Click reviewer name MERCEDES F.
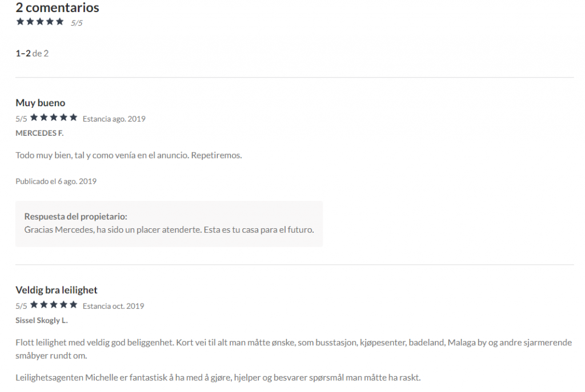This screenshot has height=392, width=585. (x=39, y=133)
